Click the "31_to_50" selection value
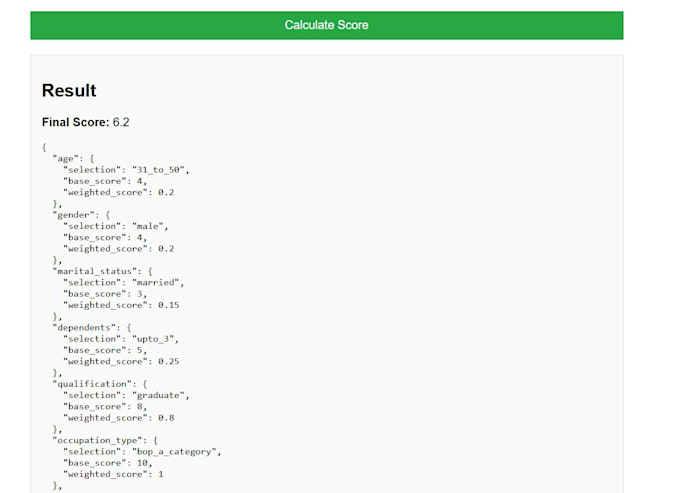The height and width of the screenshot is (493, 680). click(x=159, y=170)
